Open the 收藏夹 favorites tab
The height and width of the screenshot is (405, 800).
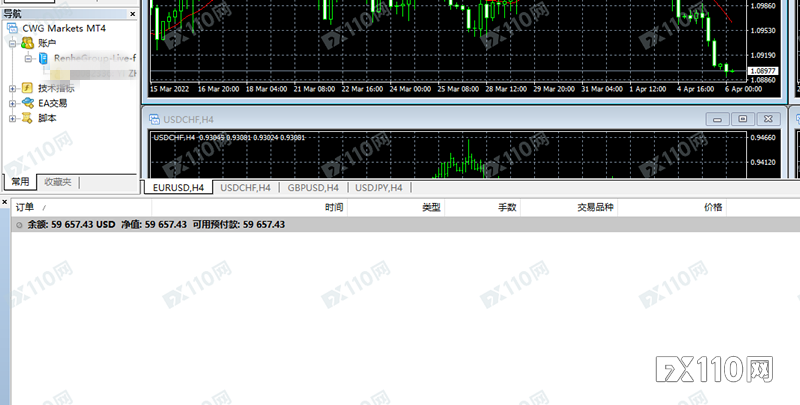click(57, 182)
